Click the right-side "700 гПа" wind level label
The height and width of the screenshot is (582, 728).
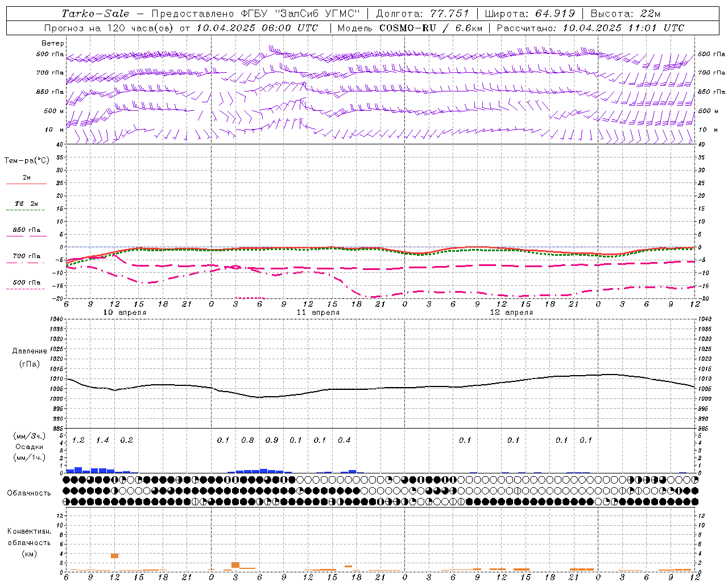[x=712, y=73]
